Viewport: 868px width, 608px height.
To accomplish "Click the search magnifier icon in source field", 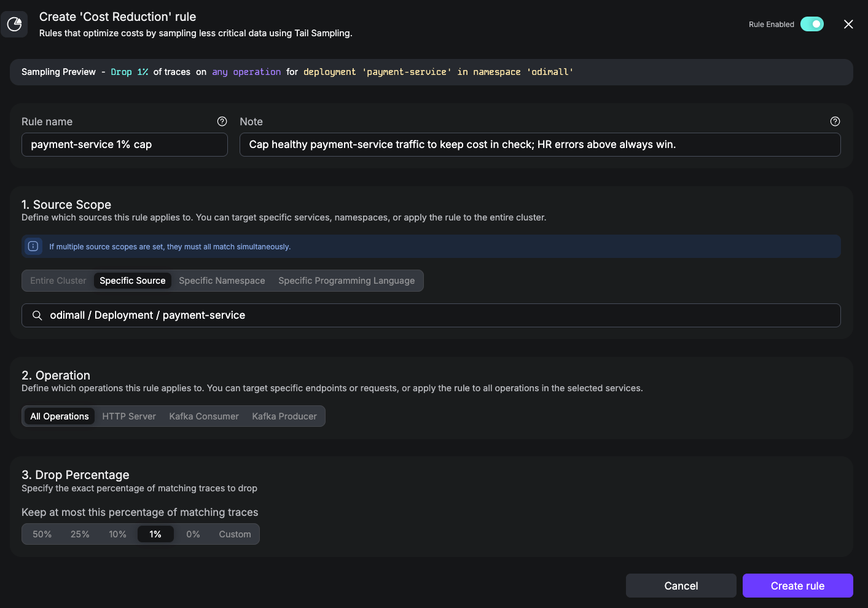I will point(37,315).
